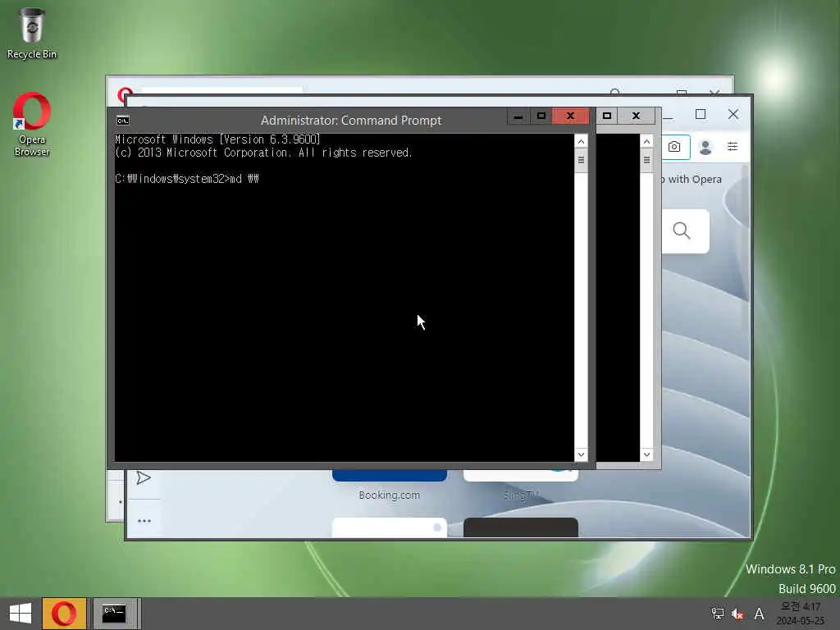Click the second Command Prompt scroll up arrow
840x630 pixels.
click(646, 141)
